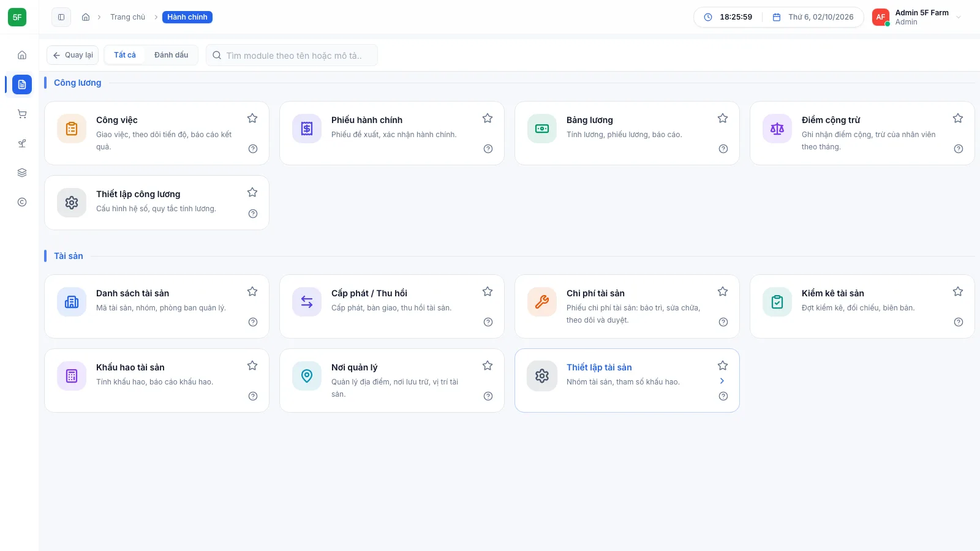This screenshot has width=980, height=551.
Task: Click the Bảng lương money icon
Action: coord(542,129)
